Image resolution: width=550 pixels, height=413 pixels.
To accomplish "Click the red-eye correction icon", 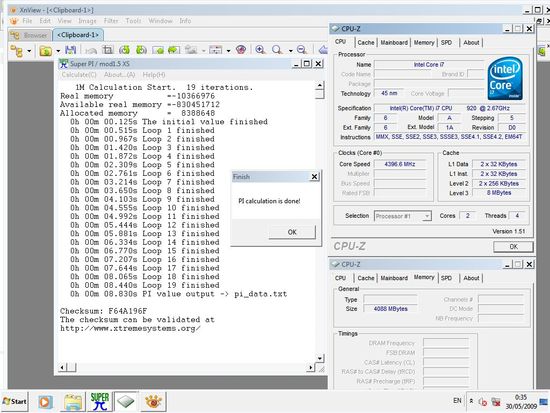I will (x=241, y=50).
